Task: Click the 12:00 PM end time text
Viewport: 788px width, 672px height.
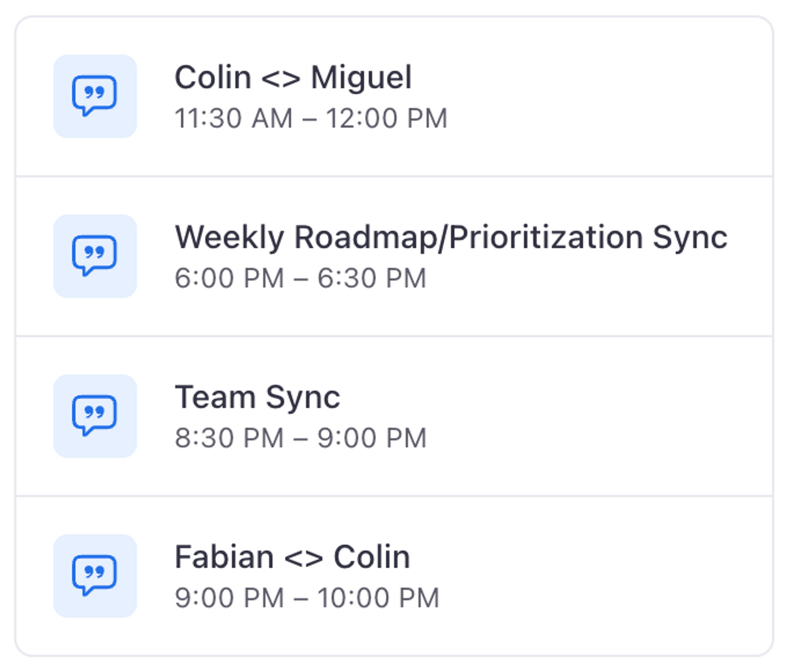Action: 387,118
